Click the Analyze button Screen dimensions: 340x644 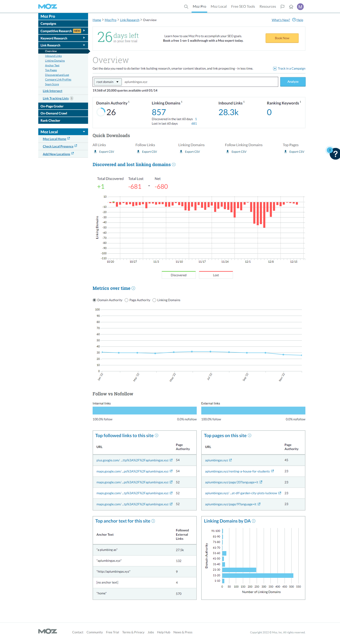pos(293,82)
